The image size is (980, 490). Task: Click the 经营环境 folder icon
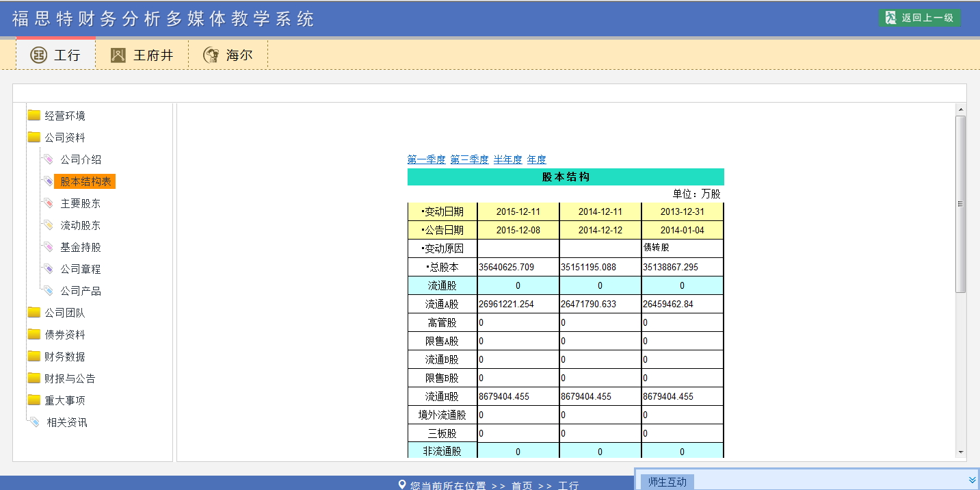tap(34, 115)
